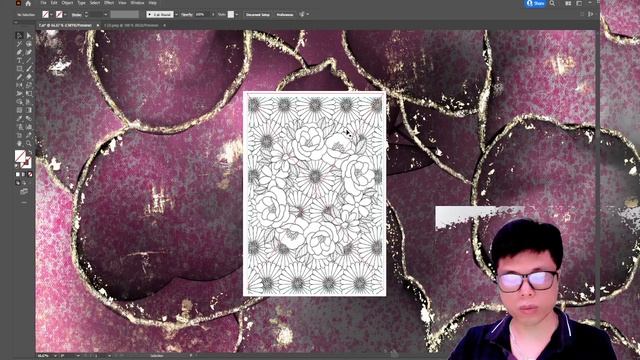The width and height of the screenshot is (640, 360).
Task: Open the Effect menu
Action: pos(109,3)
